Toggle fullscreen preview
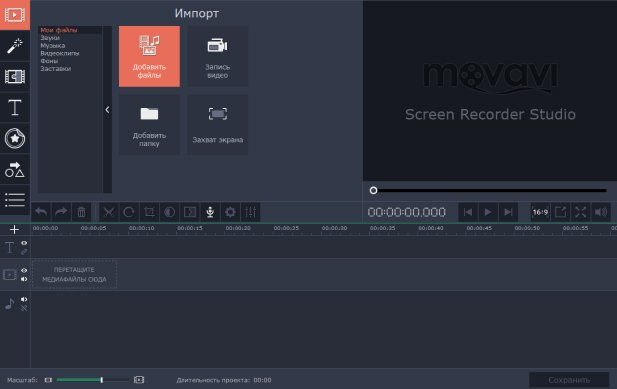 pos(581,212)
